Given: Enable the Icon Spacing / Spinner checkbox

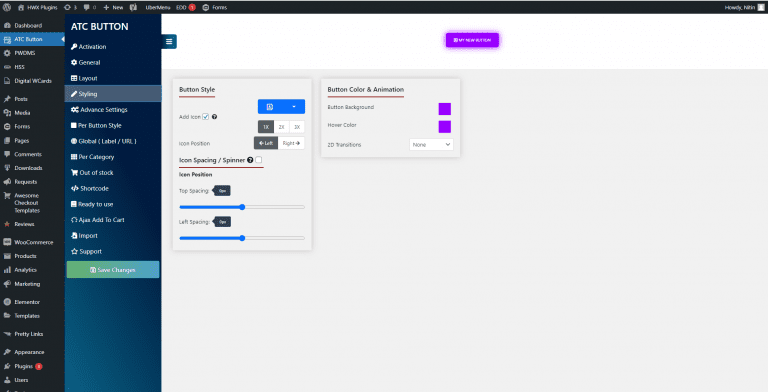Looking at the screenshot, I should [259, 160].
